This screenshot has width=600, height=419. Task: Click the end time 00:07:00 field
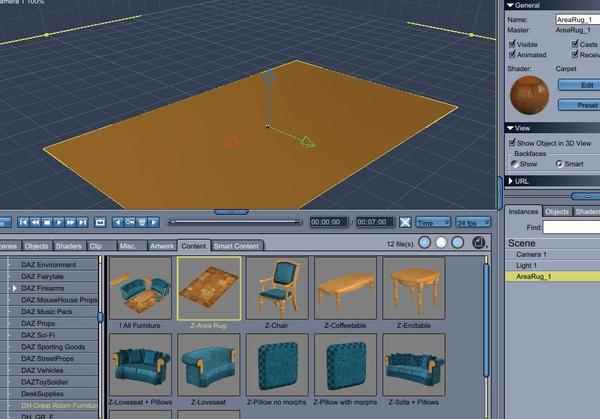pyautogui.click(x=375, y=222)
